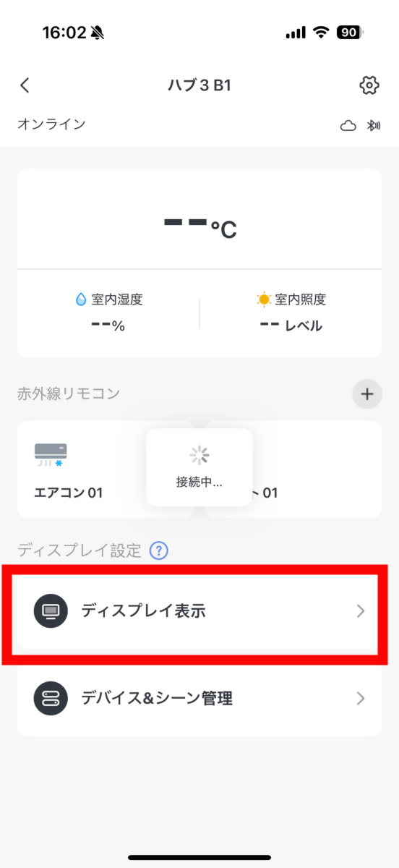399x868 pixels.
Task: Tap the back arrow icon
Action: 25,85
